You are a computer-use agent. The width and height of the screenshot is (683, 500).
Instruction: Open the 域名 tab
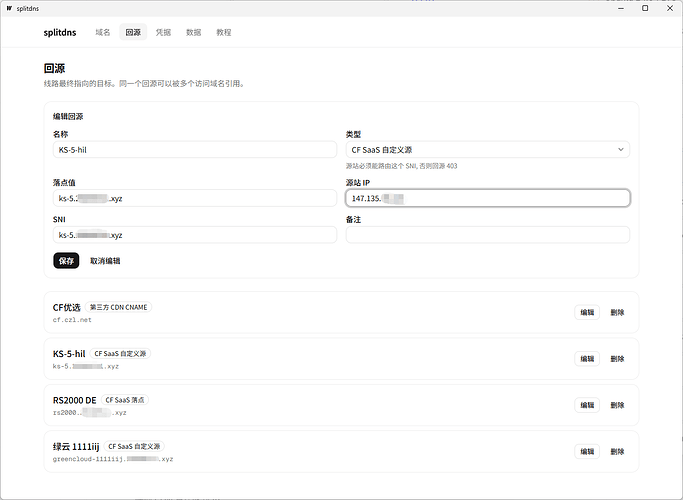coord(103,32)
